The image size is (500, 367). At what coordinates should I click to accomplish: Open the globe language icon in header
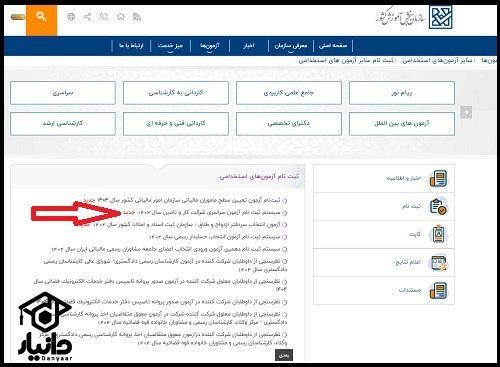[x=71, y=17]
